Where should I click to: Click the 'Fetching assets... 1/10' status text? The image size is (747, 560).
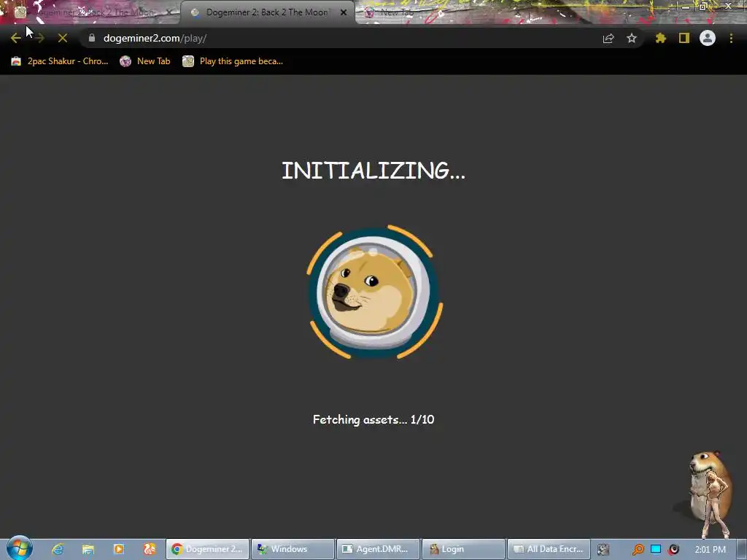[x=373, y=419]
